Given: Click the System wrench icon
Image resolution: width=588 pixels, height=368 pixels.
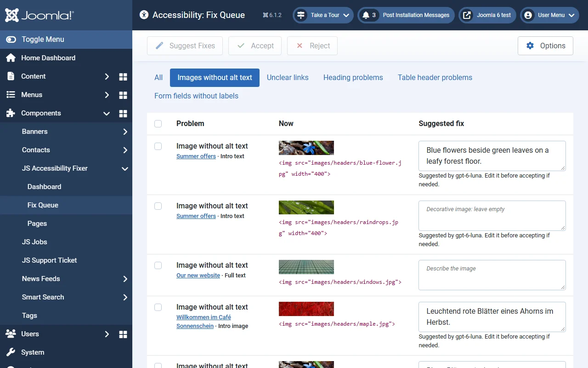Looking at the screenshot, I should click(x=11, y=352).
